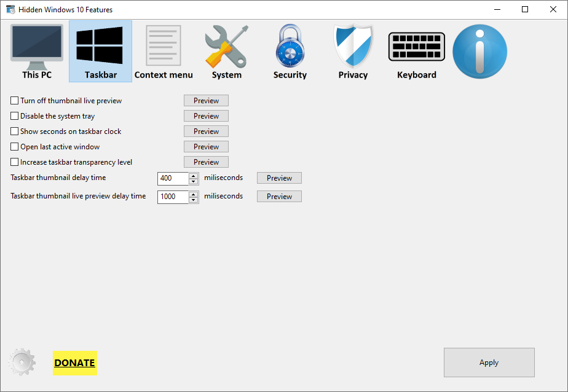Decrease live preview delay with down arrow
568x392 pixels.
click(x=194, y=200)
